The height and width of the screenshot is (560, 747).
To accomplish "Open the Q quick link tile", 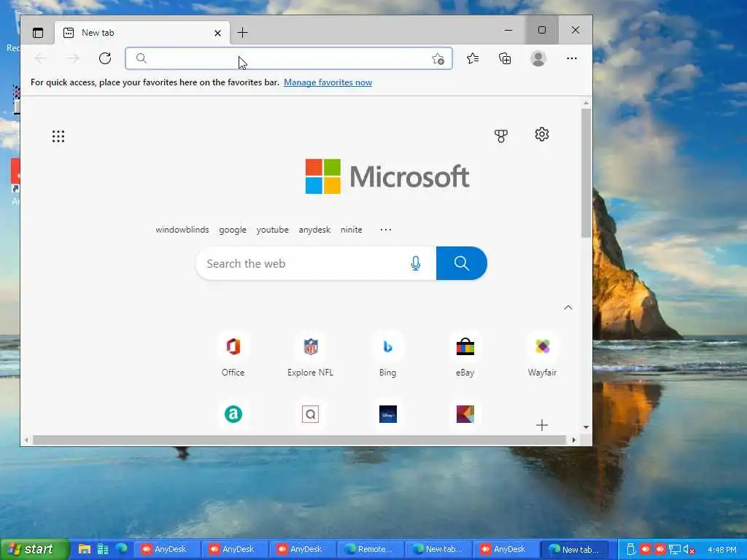I will (x=310, y=414).
